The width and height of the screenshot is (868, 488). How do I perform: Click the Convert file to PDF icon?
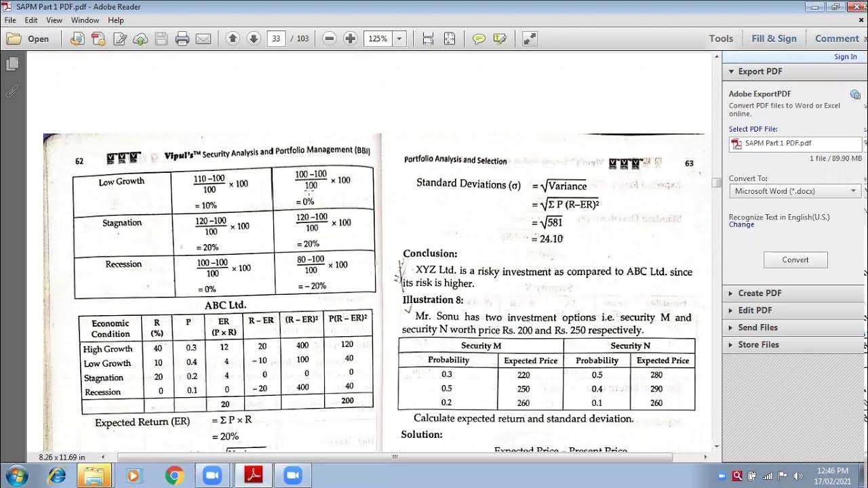tap(78, 39)
